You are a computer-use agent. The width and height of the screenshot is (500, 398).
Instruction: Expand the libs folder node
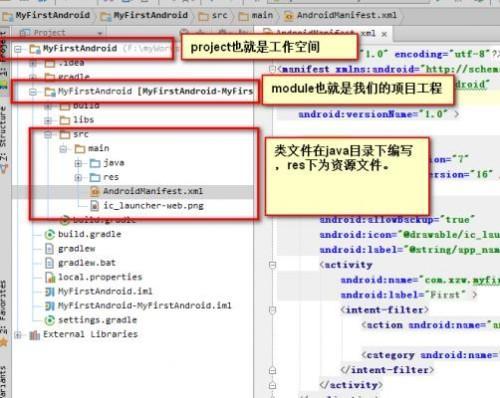48,120
